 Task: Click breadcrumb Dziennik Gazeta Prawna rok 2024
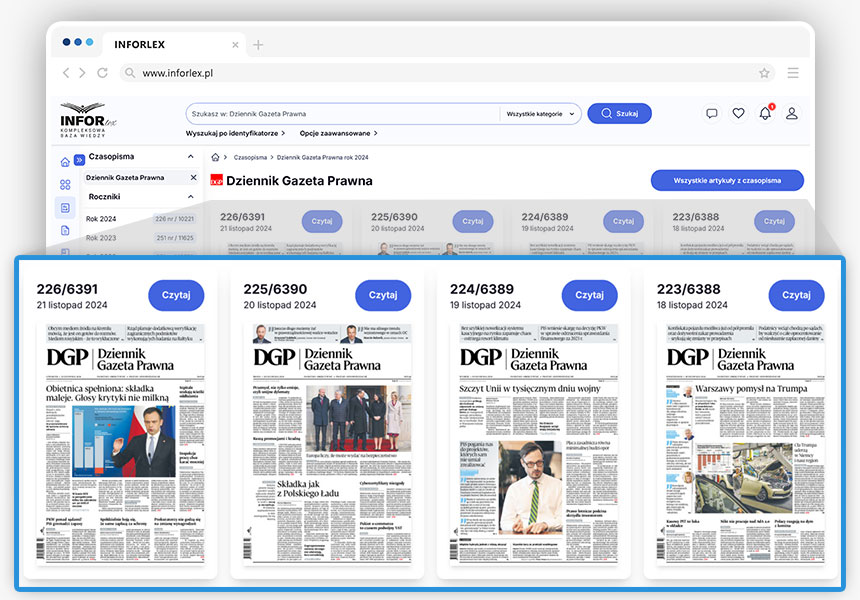pyautogui.click(x=322, y=157)
